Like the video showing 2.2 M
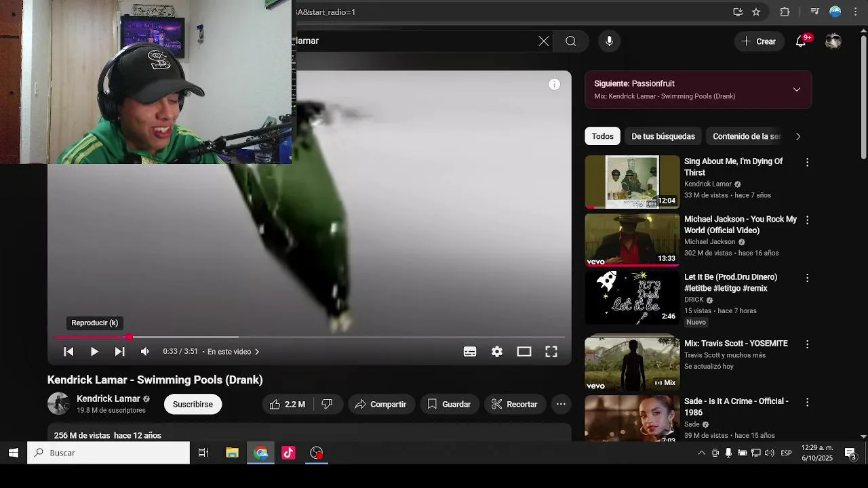 (x=288, y=404)
